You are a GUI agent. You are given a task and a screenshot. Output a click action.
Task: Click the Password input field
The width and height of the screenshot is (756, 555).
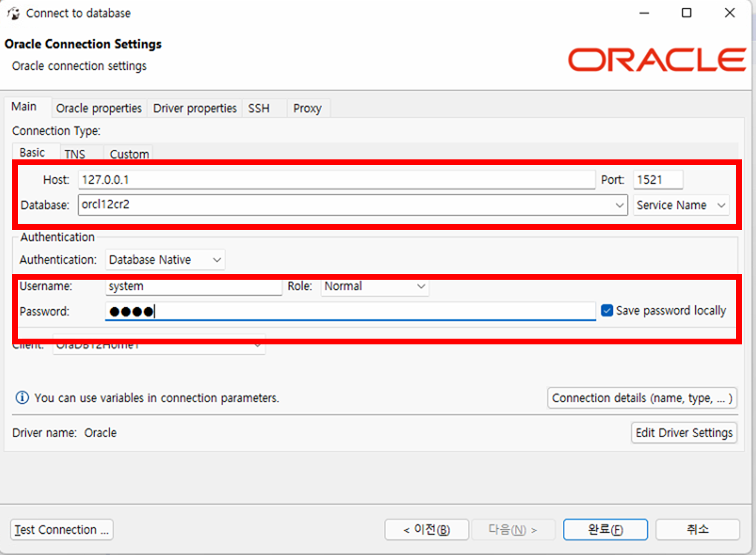[350, 311]
